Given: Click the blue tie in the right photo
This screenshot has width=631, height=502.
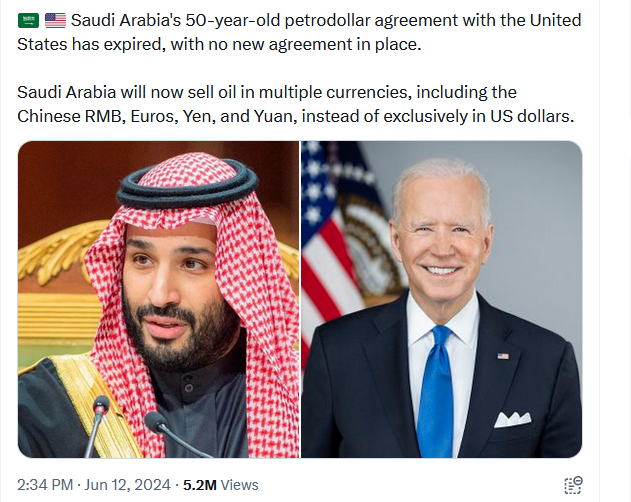Looking at the screenshot, I should click(435, 392).
